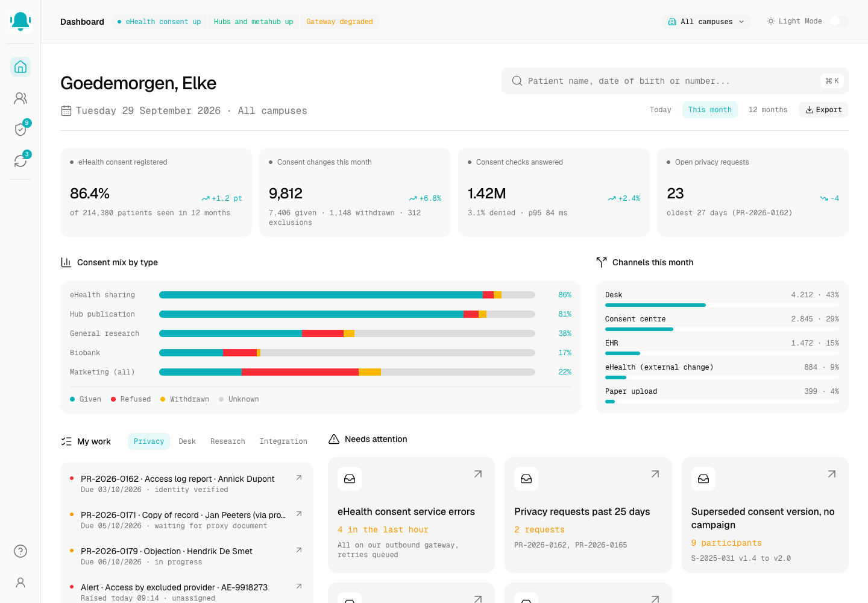The height and width of the screenshot is (603, 868).
Task: Select the This month time range
Action: click(x=710, y=110)
